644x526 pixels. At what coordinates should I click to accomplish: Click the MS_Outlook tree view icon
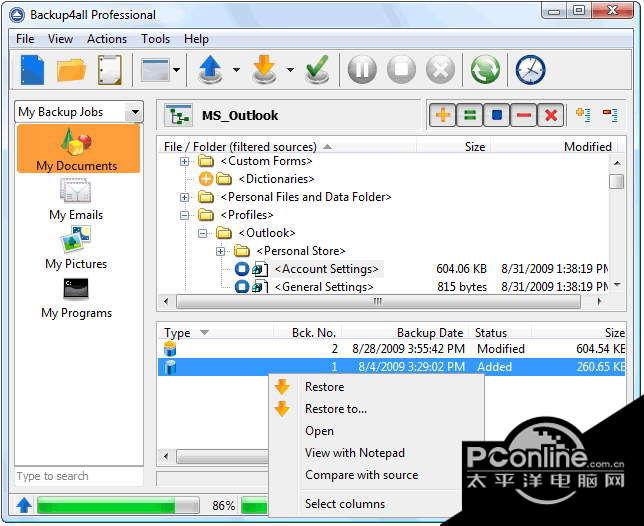pos(178,116)
